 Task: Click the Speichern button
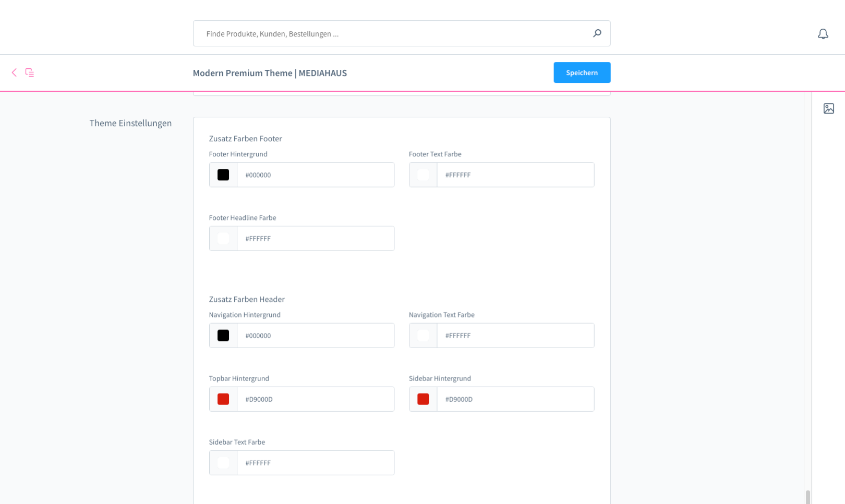tap(582, 72)
